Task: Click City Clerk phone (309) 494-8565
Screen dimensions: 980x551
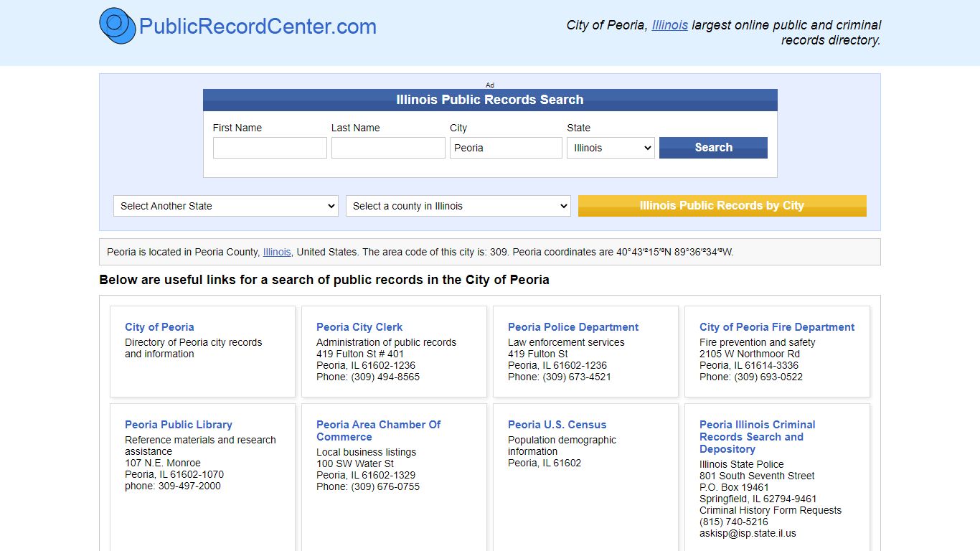Action: (385, 377)
